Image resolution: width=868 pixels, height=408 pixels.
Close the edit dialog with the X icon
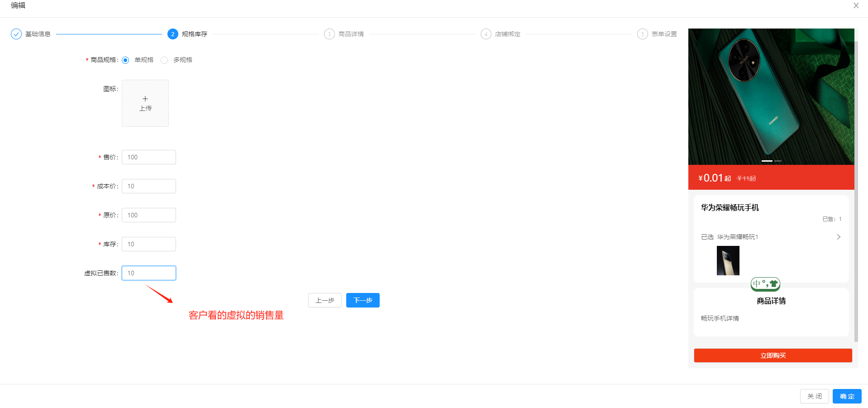point(856,5)
